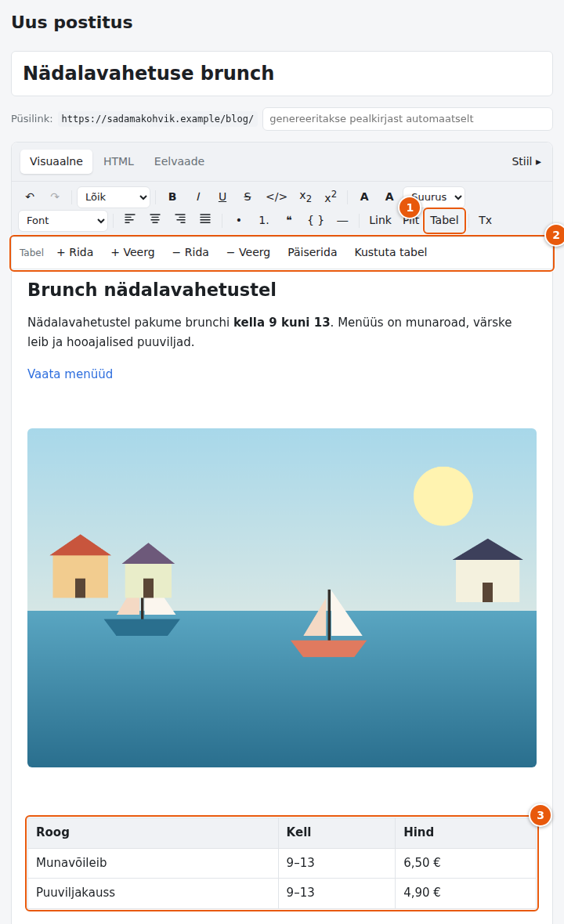Remove a column with − Veerg
This screenshot has width=564, height=924.
(248, 252)
